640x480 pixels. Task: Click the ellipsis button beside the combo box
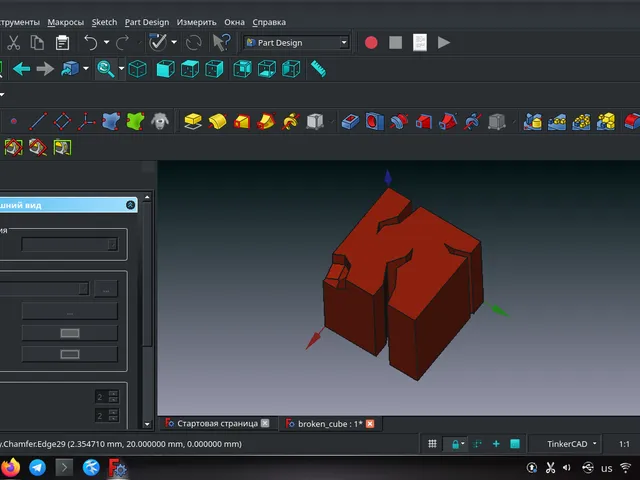pyautogui.click(x=106, y=289)
